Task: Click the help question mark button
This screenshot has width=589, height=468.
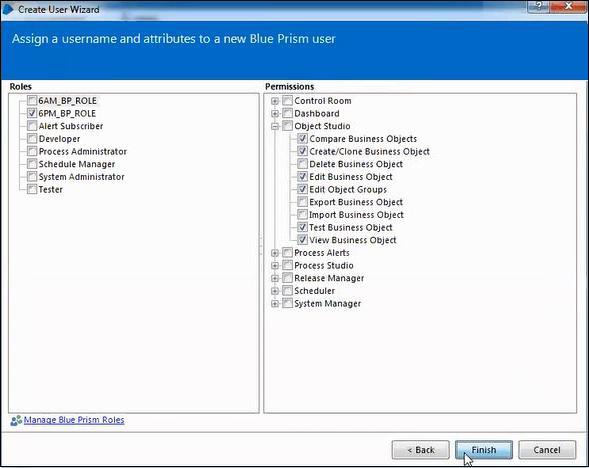Action: coord(539,6)
